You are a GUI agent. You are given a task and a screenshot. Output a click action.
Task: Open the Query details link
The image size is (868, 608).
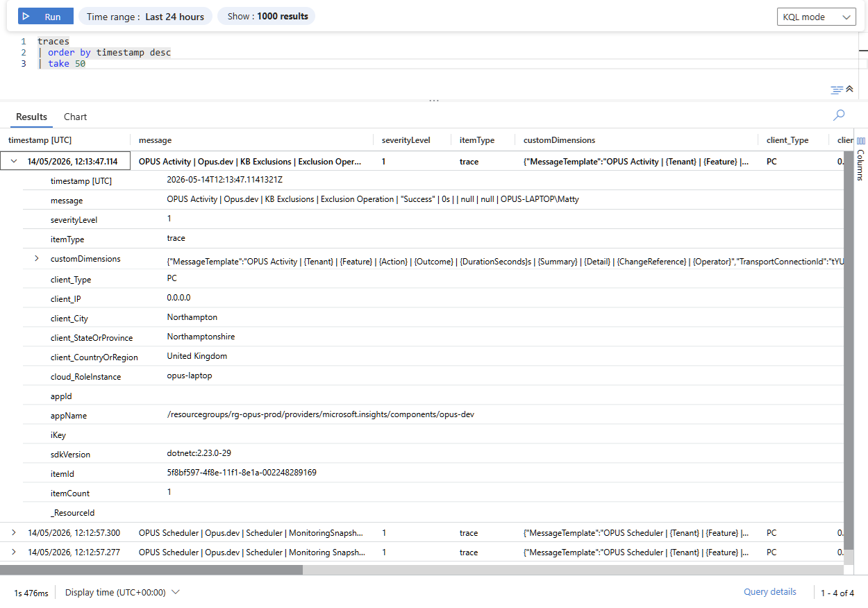[x=770, y=592]
